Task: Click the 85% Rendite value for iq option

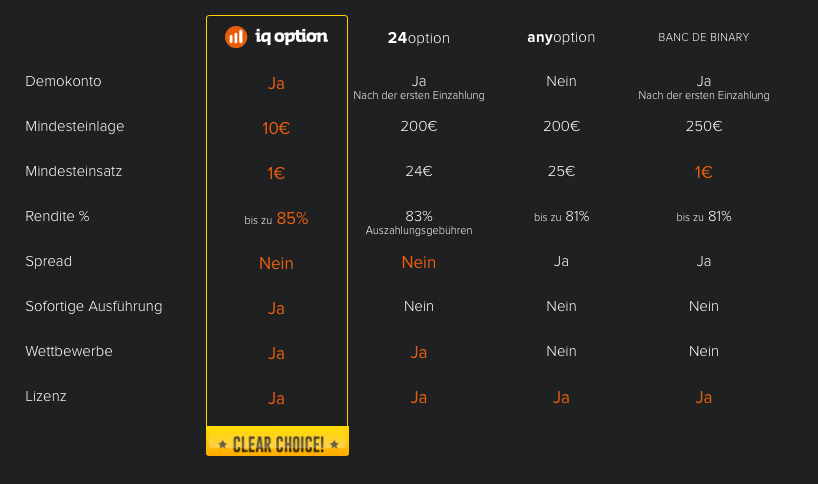Action: point(293,219)
